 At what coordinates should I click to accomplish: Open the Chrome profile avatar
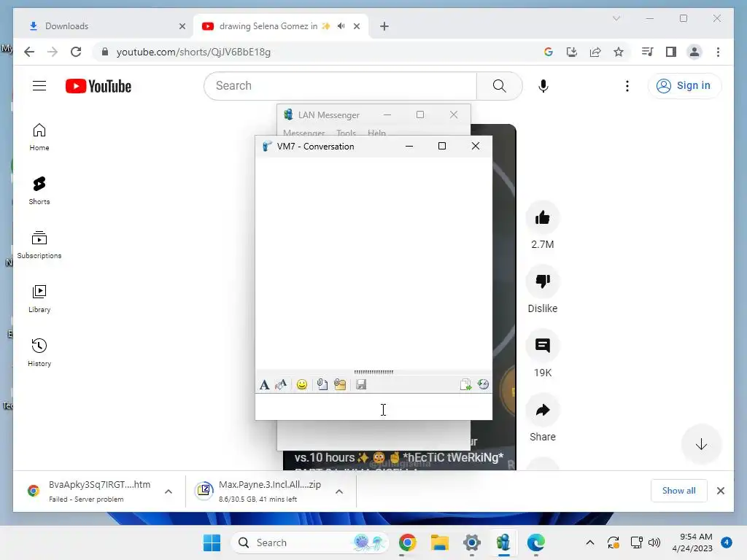pos(694,52)
